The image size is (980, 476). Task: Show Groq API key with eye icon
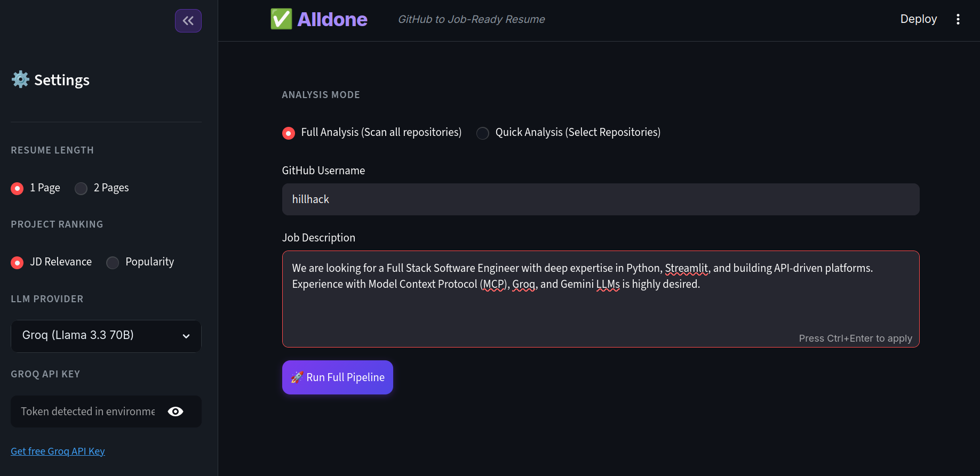(x=176, y=412)
